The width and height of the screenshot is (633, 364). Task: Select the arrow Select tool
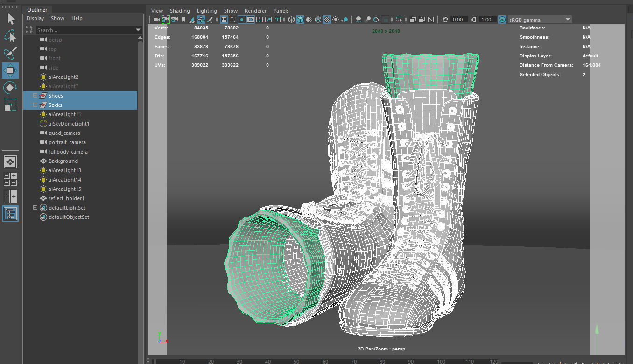11,19
